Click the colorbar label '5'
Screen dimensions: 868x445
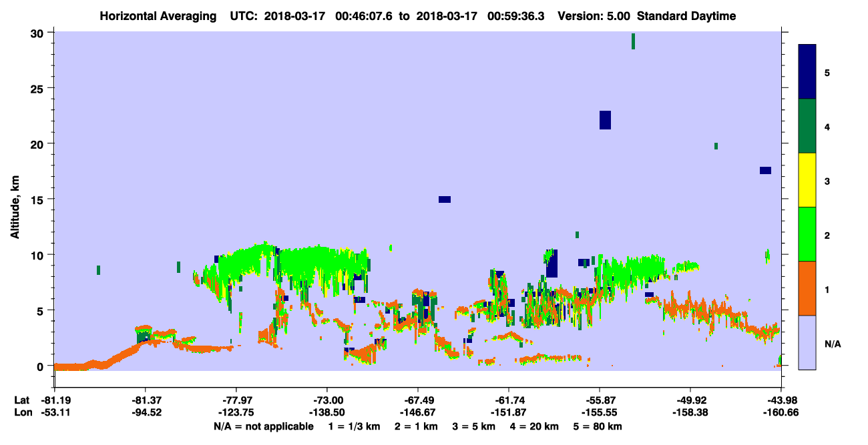pyautogui.click(x=827, y=73)
